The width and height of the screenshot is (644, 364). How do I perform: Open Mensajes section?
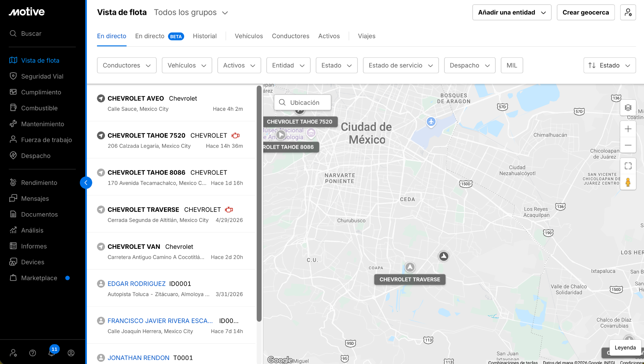(x=35, y=198)
